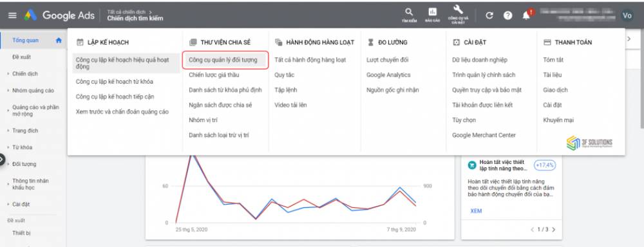Open Quy tắc under bulk actions
This screenshot has height=247, width=644.
point(284,75)
